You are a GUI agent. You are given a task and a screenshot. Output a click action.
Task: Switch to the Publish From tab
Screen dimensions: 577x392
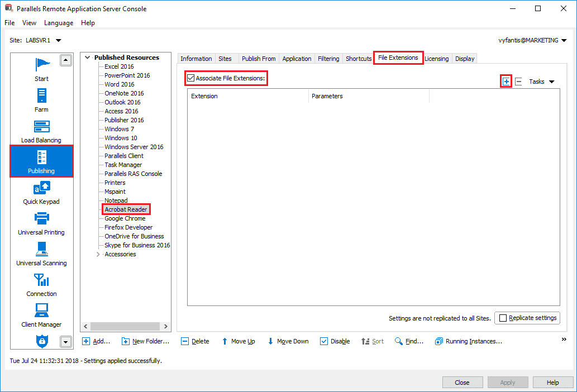click(259, 59)
